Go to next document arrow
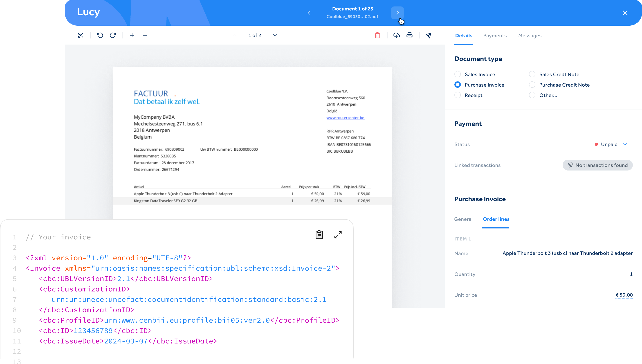 (397, 13)
